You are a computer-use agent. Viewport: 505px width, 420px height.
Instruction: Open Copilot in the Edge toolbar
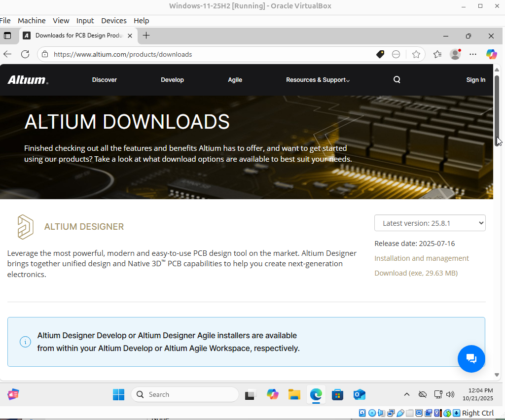click(x=492, y=54)
